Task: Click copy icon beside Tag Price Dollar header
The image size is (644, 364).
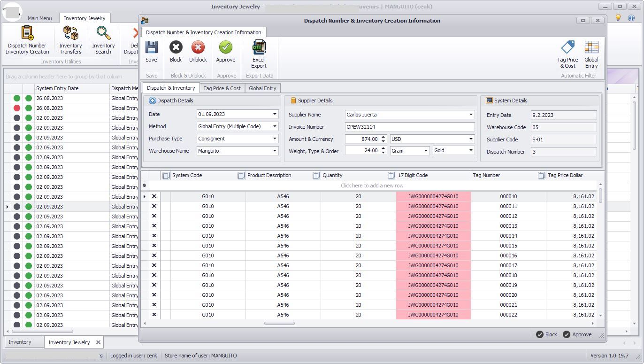Action: (541, 175)
